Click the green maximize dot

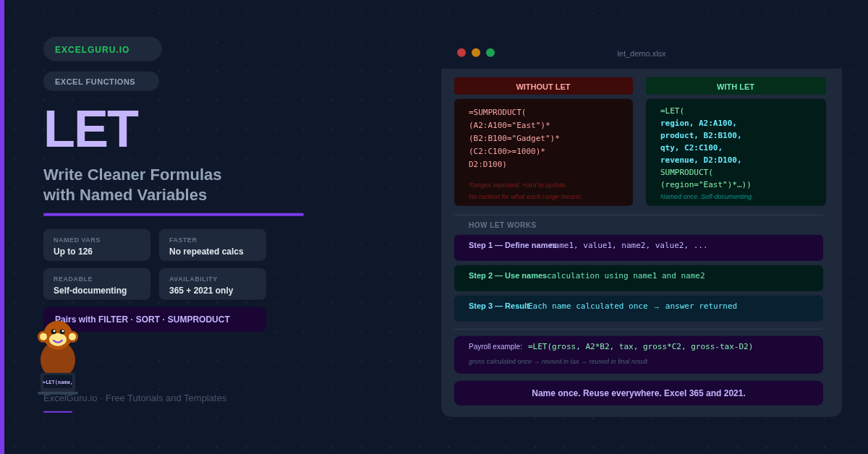(x=490, y=53)
